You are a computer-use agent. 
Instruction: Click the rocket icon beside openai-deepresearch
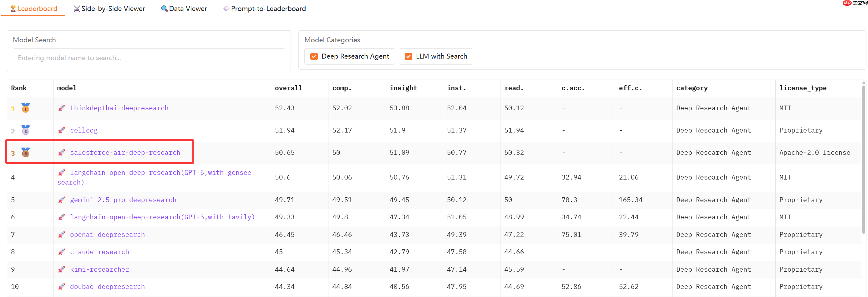point(62,234)
